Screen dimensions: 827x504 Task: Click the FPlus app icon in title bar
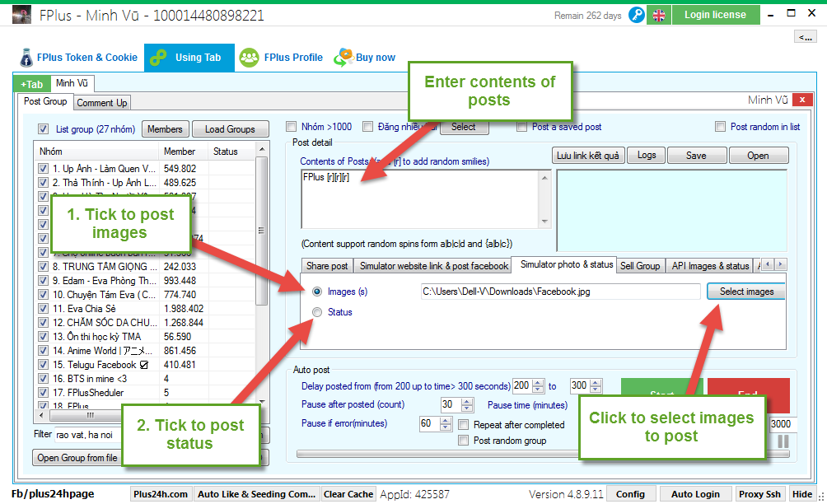(21, 15)
